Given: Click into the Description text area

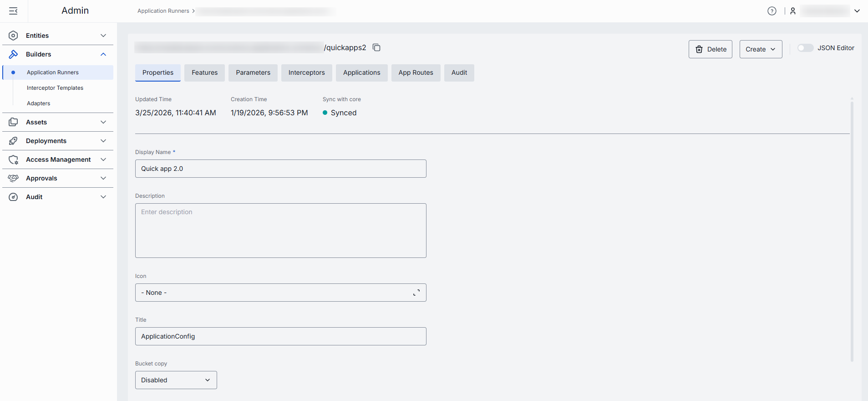Looking at the screenshot, I should (280, 231).
